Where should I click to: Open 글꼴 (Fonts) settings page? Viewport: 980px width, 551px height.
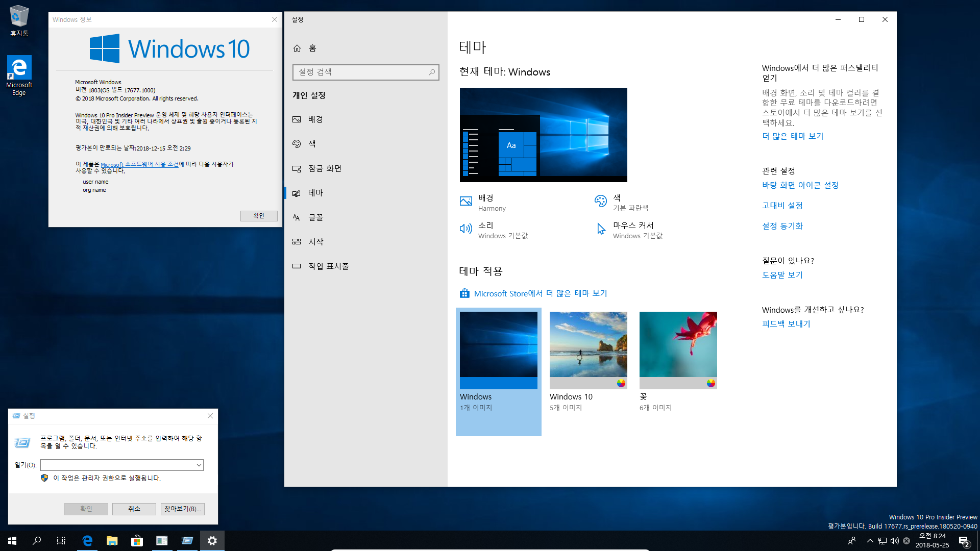tap(365, 217)
